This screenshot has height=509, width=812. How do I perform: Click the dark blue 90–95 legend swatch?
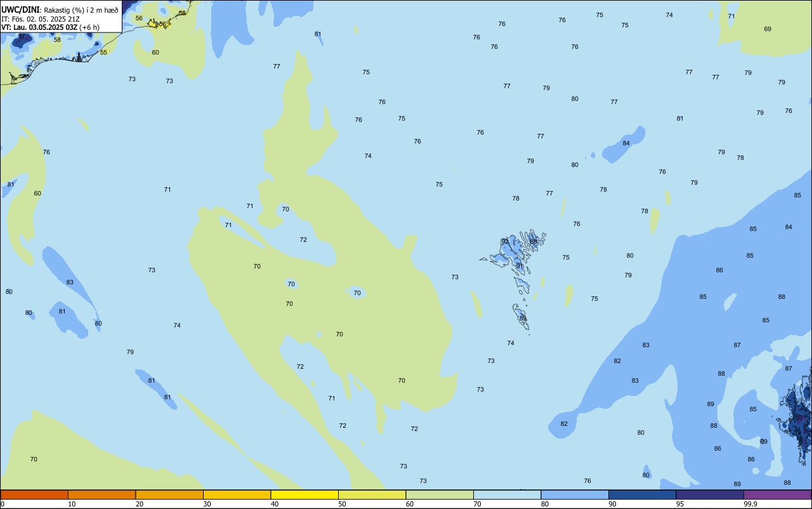(x=642, y=494)
